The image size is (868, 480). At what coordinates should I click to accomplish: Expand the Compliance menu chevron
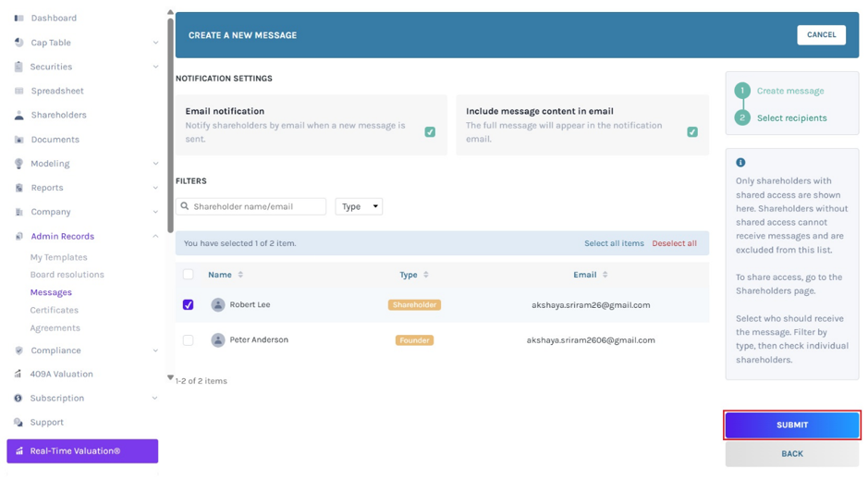click(155, 351)
